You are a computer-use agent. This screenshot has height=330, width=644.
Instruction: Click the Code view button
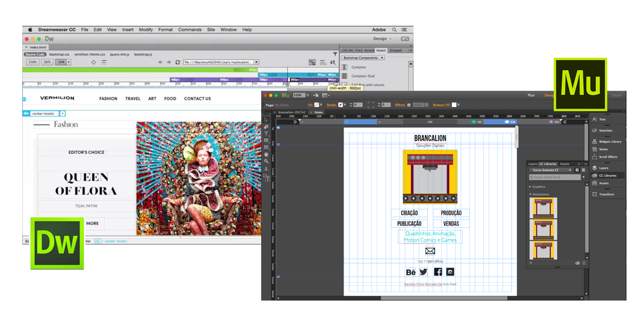[x=33, y=62]
